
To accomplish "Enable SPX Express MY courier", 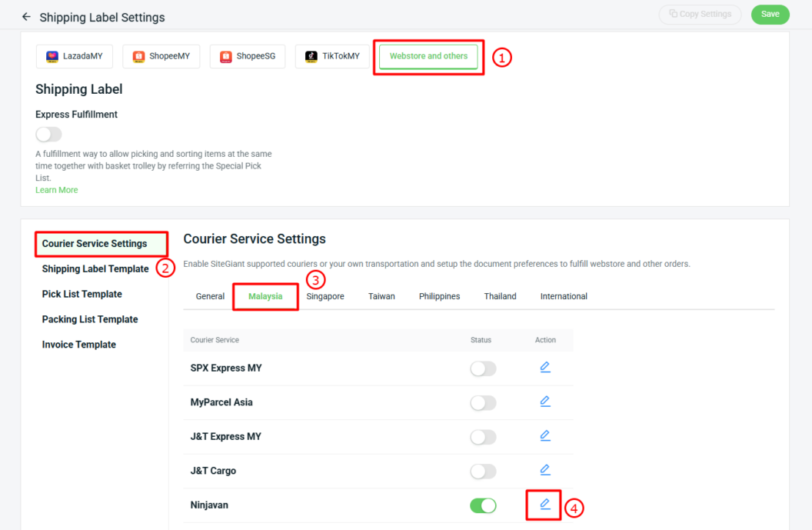I will click(x=483, y=368).
